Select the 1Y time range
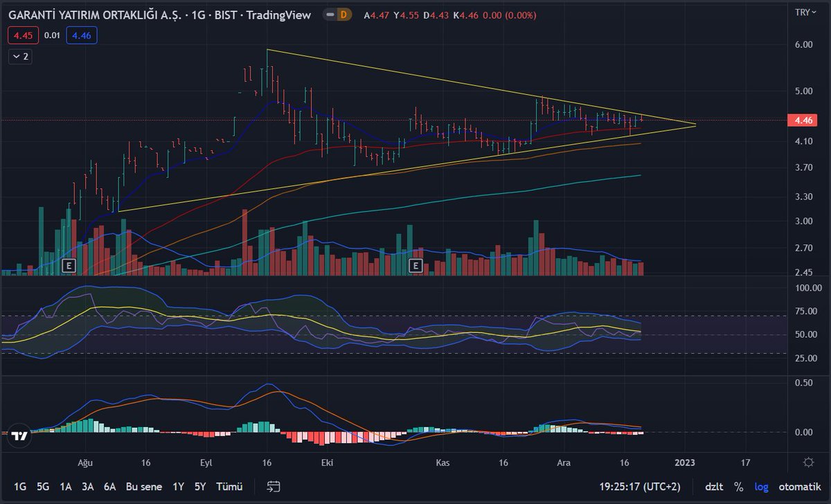 point(179,487)
